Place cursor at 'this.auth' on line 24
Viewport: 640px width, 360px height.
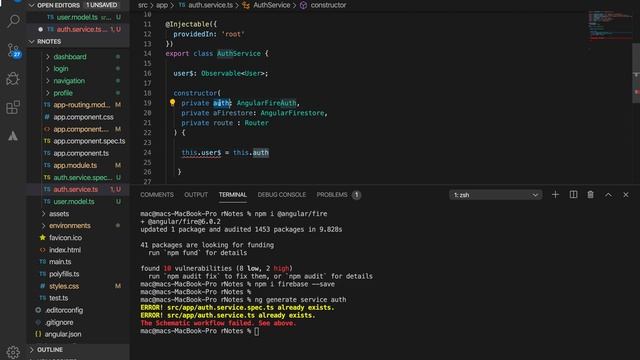coord(251,153)
